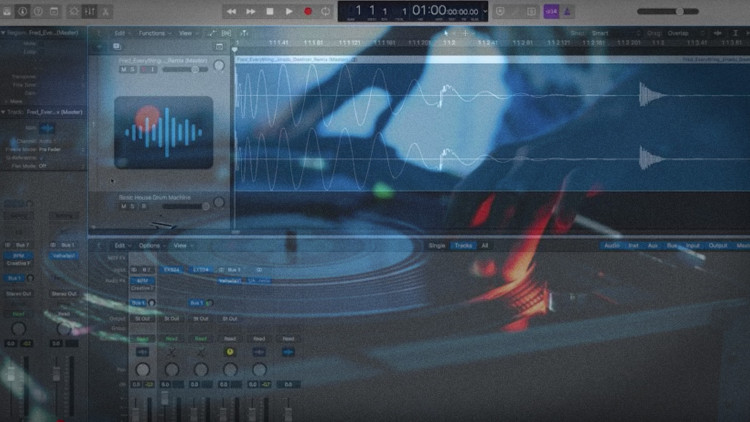Toggle the Bus channel filter button

[x=672, y=245]
